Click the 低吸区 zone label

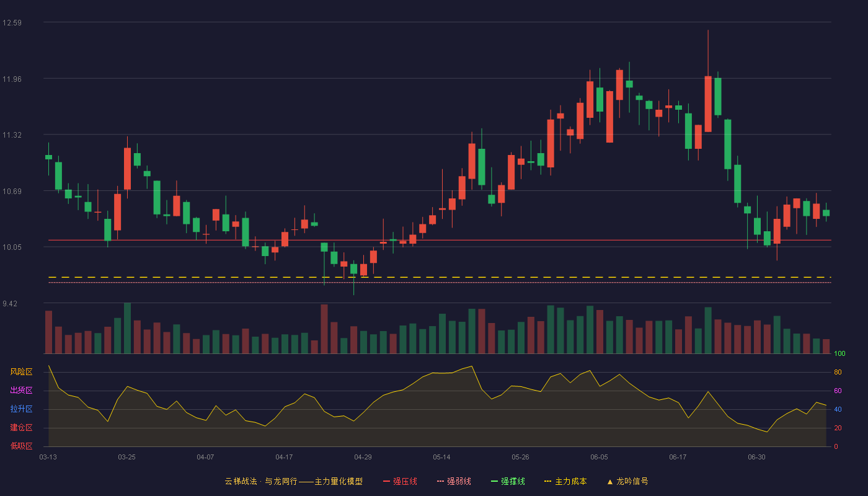[21, 446]
